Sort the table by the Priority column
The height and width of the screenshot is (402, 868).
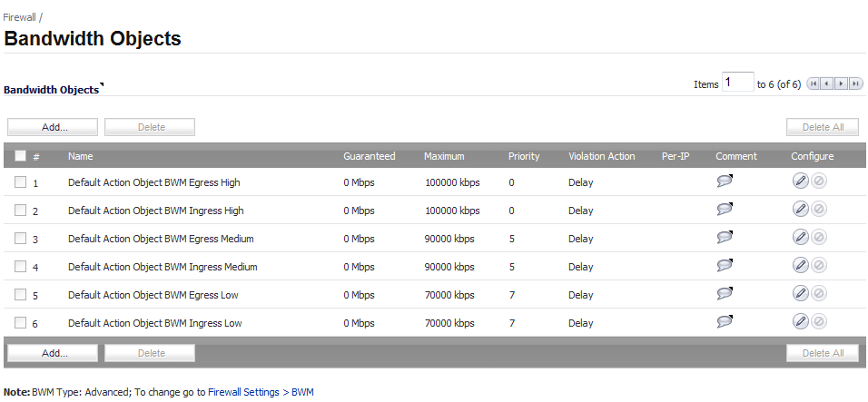[524, 156]
